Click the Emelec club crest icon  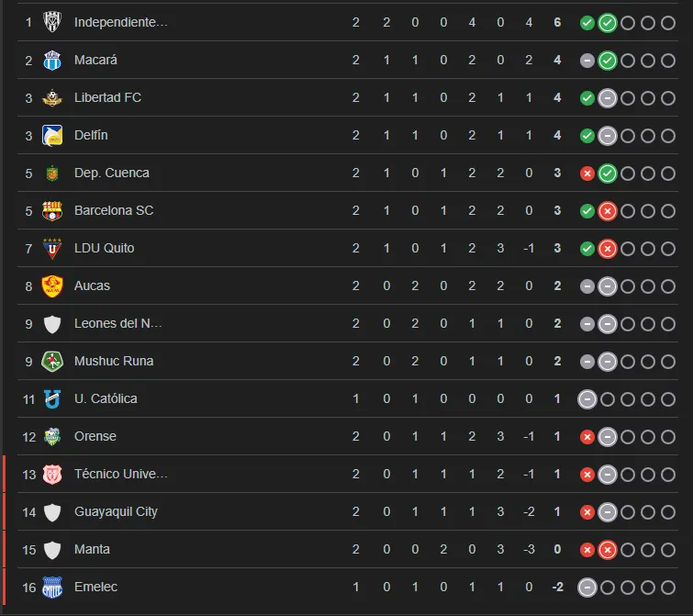(x=52, y=587)
